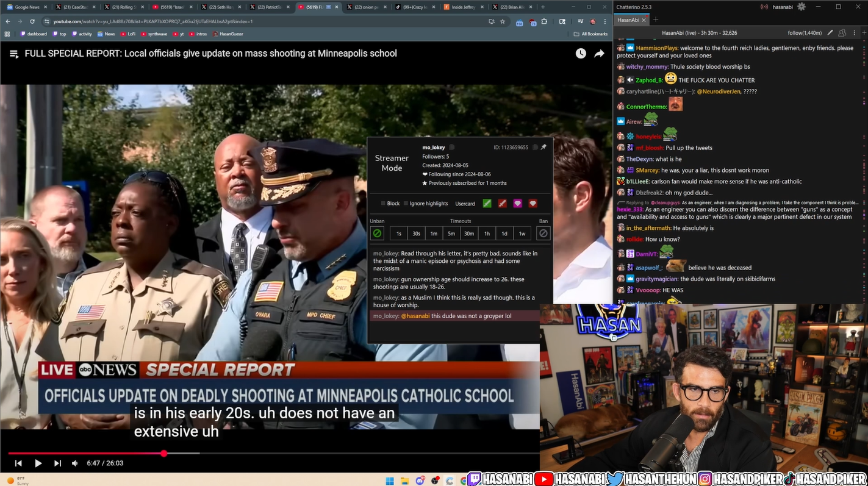Click the red diamond unVIP icon
This screenshot has height=486, width=868.
point(533,204)
